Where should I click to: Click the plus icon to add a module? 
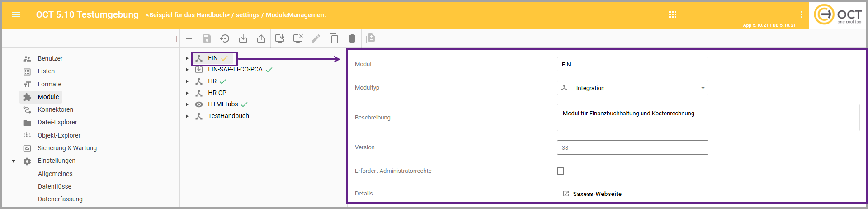point(189,38)
